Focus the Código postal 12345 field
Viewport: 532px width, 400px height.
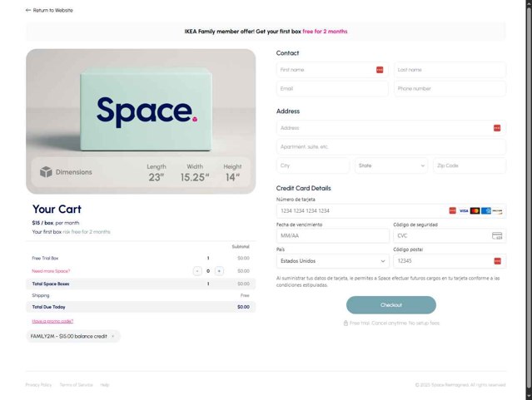pos(450,261)
